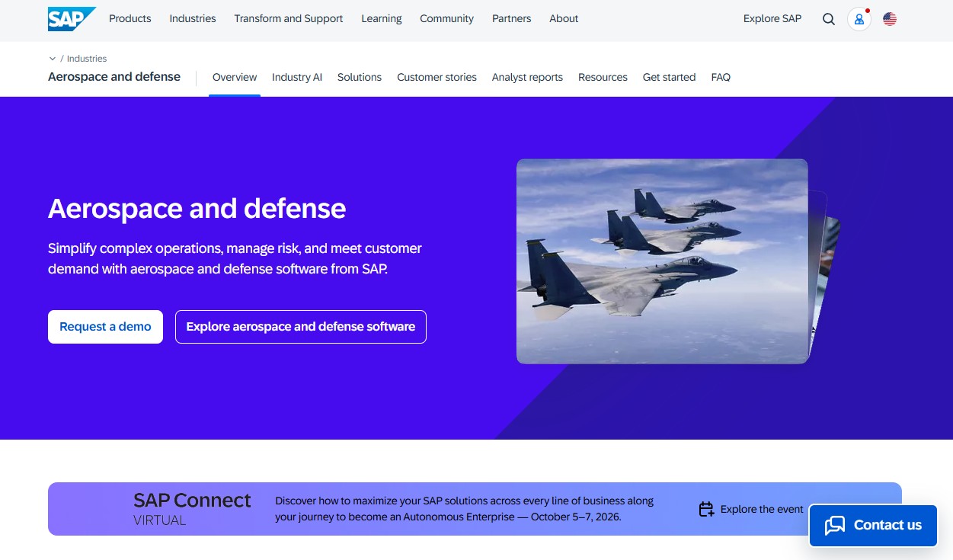Open the Partners menu
Screen dimensions: 953x560
pos(512,18)
